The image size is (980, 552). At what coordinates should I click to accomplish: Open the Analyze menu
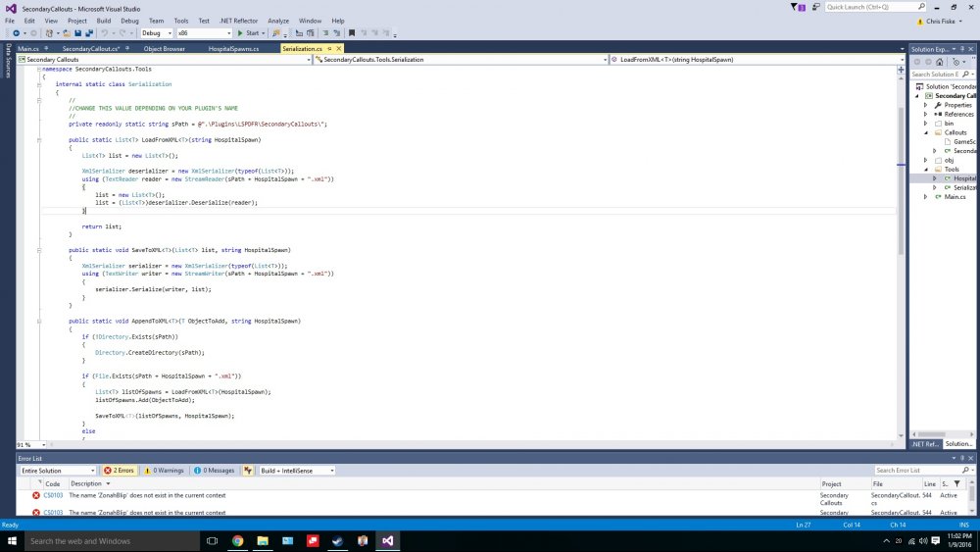[278, 21]
